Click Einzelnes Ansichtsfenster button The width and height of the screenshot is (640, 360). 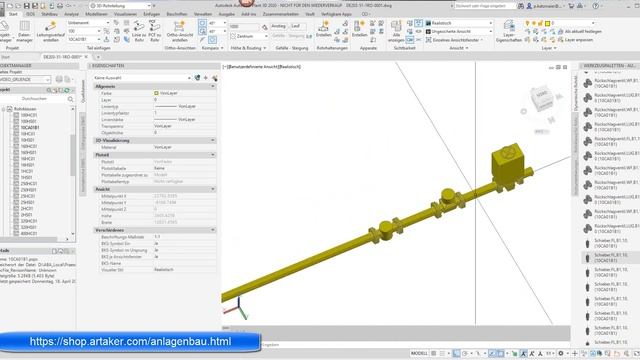454,40
